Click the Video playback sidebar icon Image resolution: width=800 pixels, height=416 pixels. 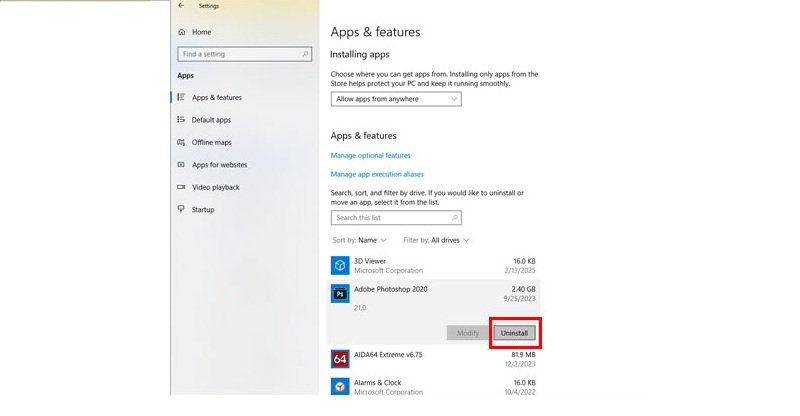point(181,187)
